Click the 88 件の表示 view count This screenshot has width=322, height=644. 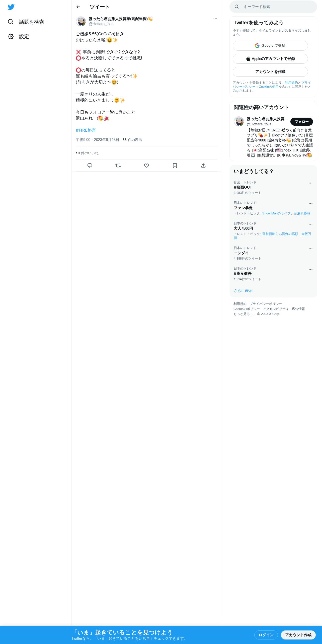point(132,140)
